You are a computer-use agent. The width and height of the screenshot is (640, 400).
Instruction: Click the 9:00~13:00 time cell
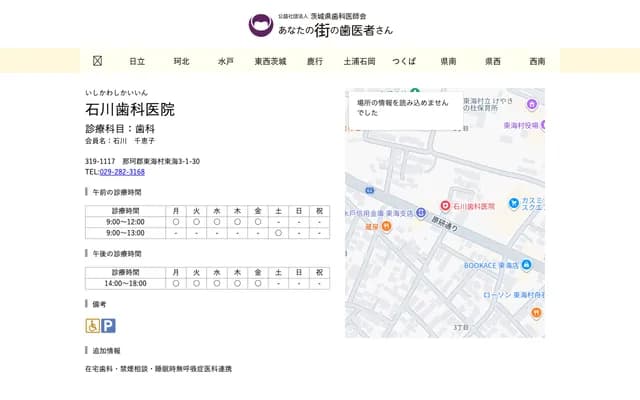[x=125, y=233]
